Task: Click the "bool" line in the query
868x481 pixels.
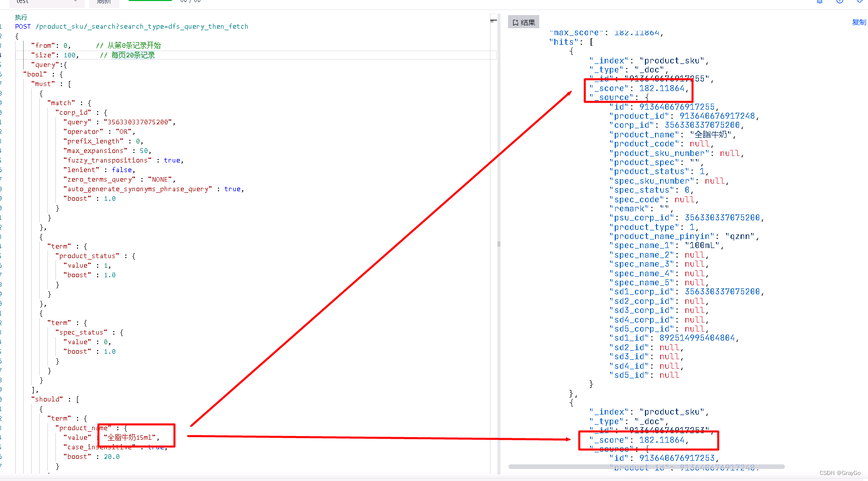Action: (x=43, y=74)
